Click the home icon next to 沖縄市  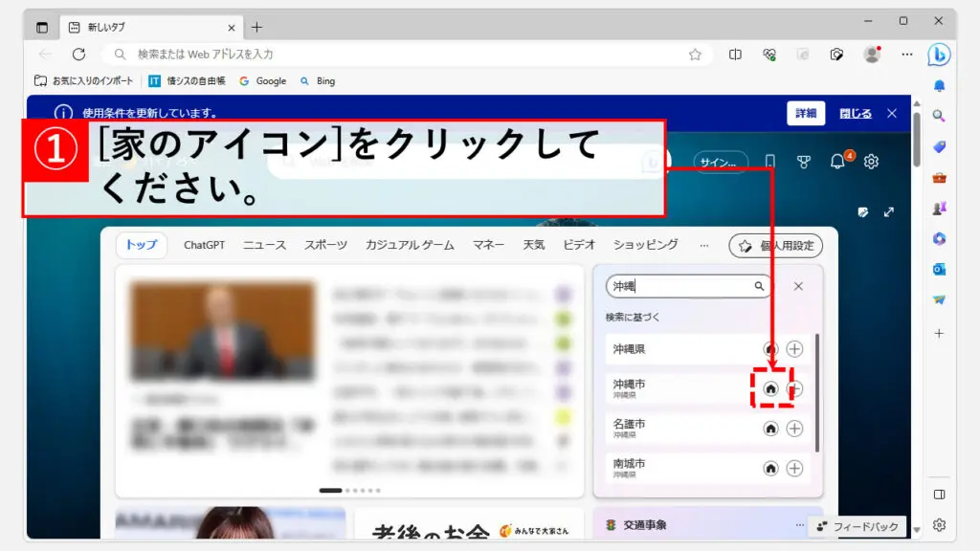pyautogui.click(x=770, y=389)
